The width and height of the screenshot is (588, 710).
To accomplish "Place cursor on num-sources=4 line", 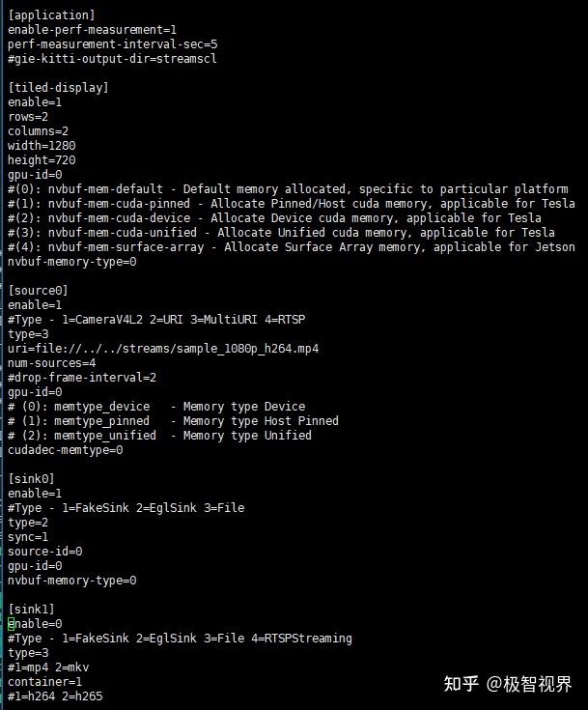I will click(x=51, y=363).
